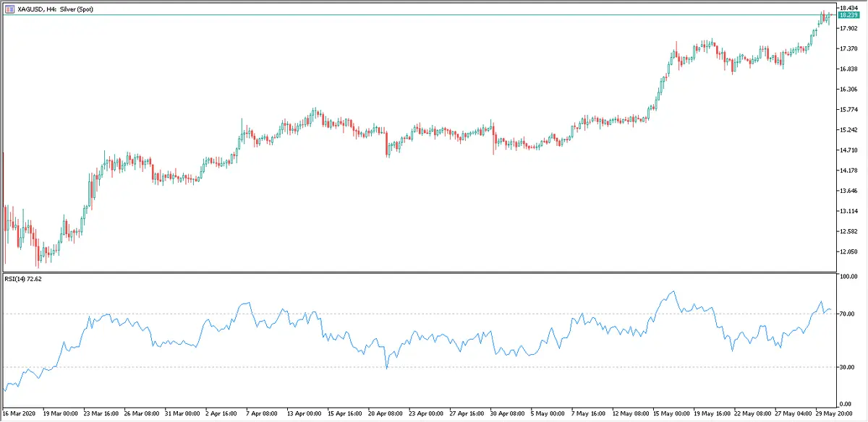Click the 100.00 RSI scale label
868x422 pixels.
[848, 277]
